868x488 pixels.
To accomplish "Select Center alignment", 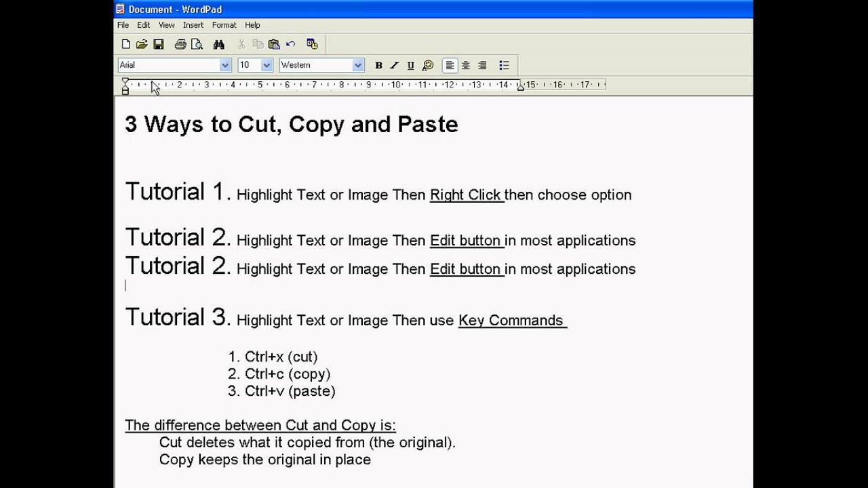I will 466,66.
